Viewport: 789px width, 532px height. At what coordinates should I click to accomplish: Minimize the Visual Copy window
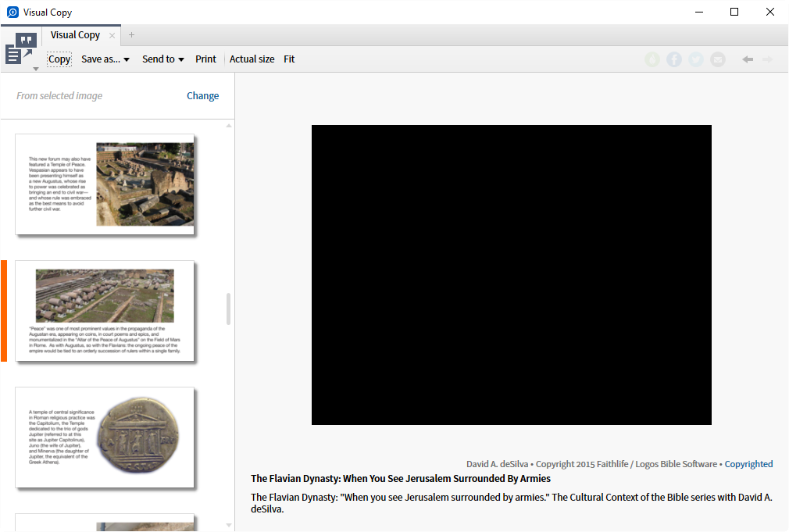(x=699, y=12)
